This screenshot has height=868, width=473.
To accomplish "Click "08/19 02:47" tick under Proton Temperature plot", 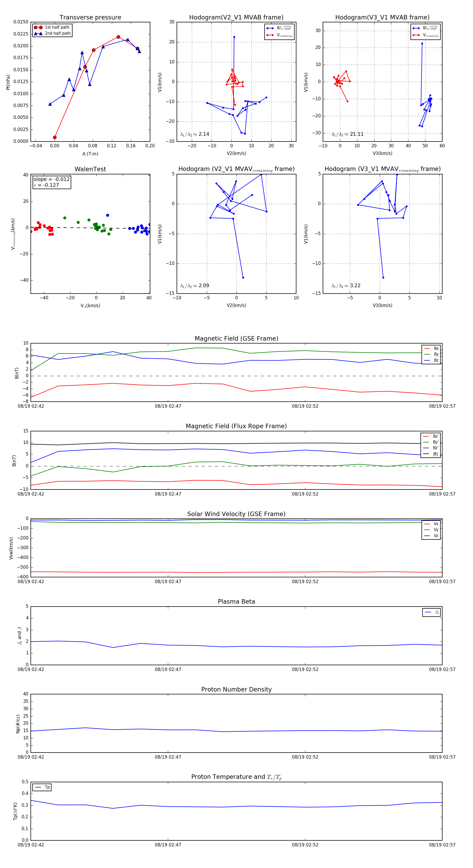I will pos(168,845).
